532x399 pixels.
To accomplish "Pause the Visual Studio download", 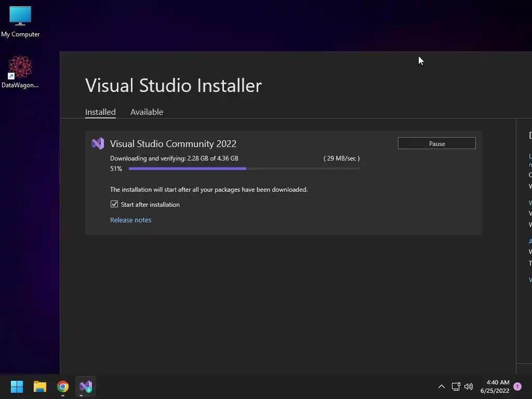I will (x=436, y=143).
